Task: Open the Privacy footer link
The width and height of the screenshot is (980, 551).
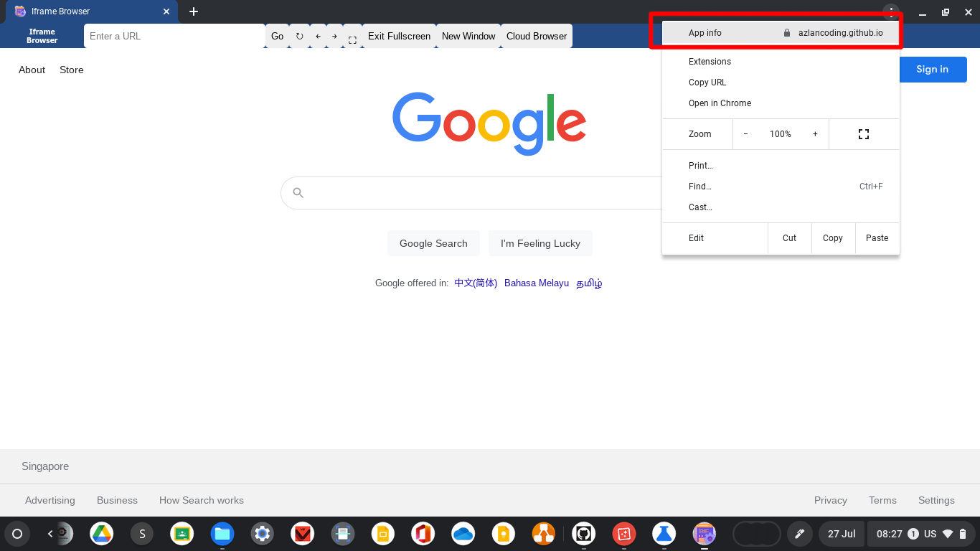Action: (831, 500)
